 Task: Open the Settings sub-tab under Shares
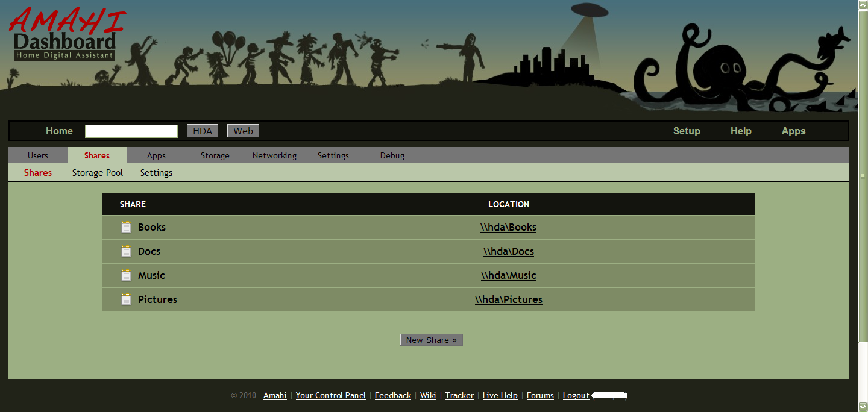[156, 173]
